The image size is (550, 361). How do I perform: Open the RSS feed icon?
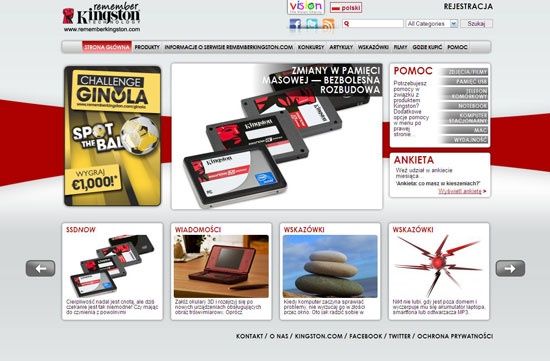[328, 24]
